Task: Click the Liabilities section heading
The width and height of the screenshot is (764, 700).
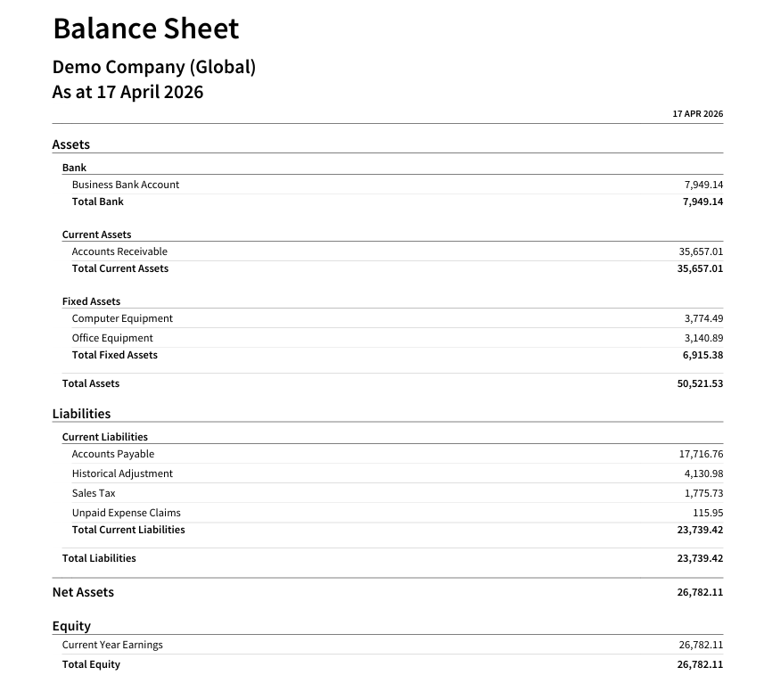Action: 81,414
